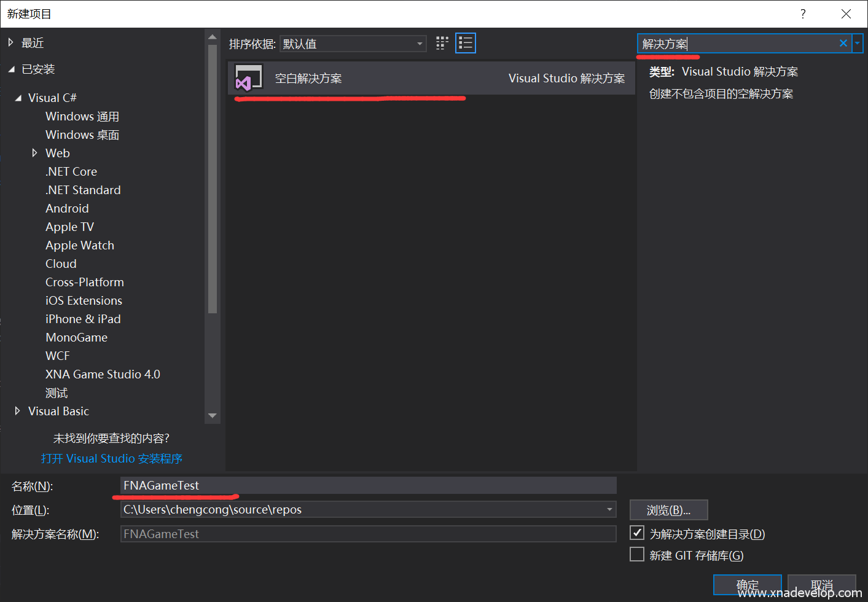
Task: Click 确定 to create the solution
Action: coord(747,585)
